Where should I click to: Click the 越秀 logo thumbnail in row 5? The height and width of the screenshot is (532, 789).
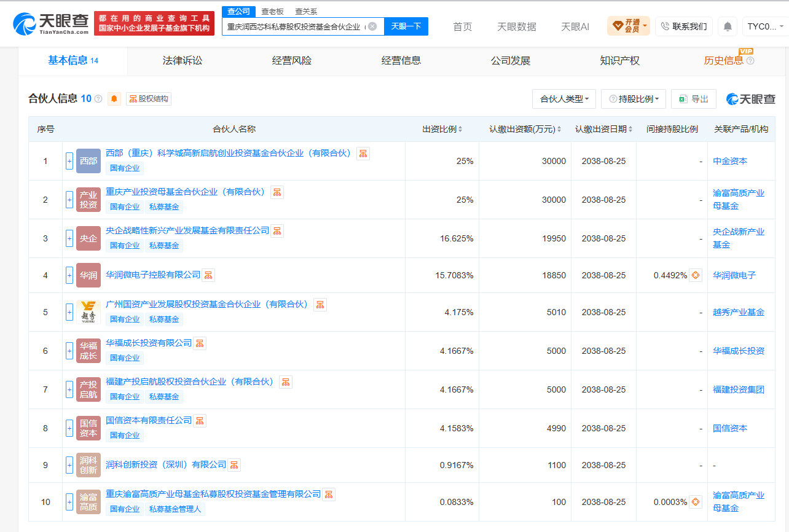click(x=88, y=312)
